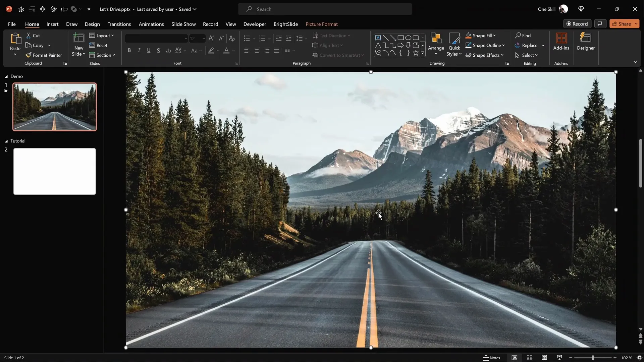This screenshot has width=644, height=362.
Task: Toggle strikethrough formatting
Action: point(168,51)
